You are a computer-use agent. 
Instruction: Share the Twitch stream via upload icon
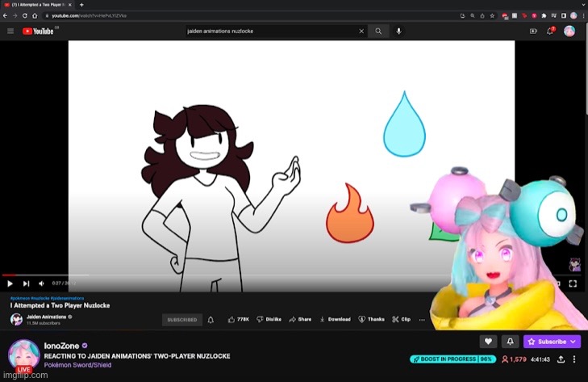(561, 359)
